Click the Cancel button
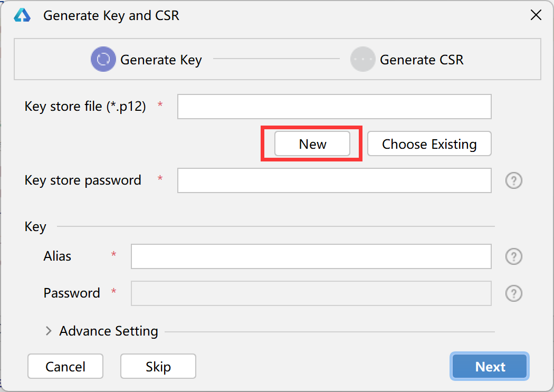554x392 pixels. click(65, 366)
